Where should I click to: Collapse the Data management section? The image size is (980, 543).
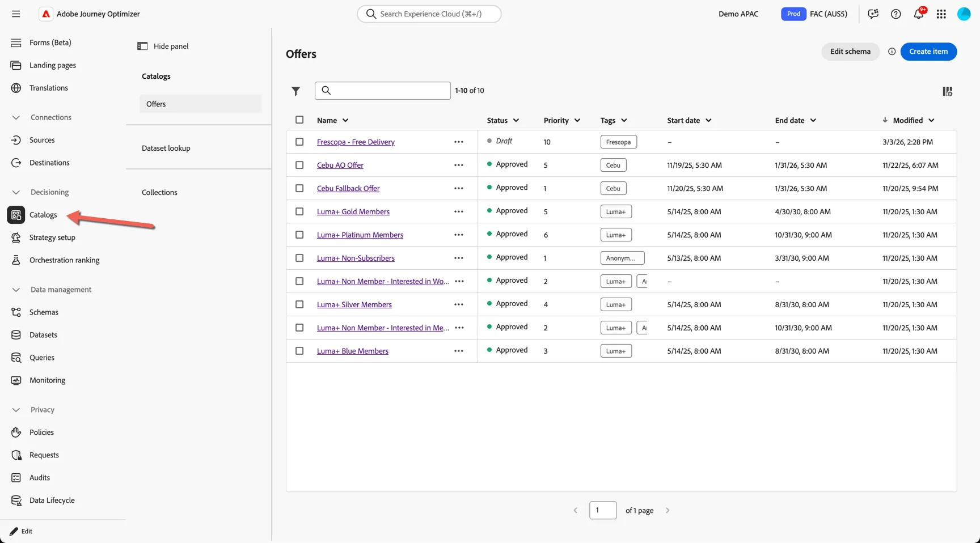pos(16,290)
